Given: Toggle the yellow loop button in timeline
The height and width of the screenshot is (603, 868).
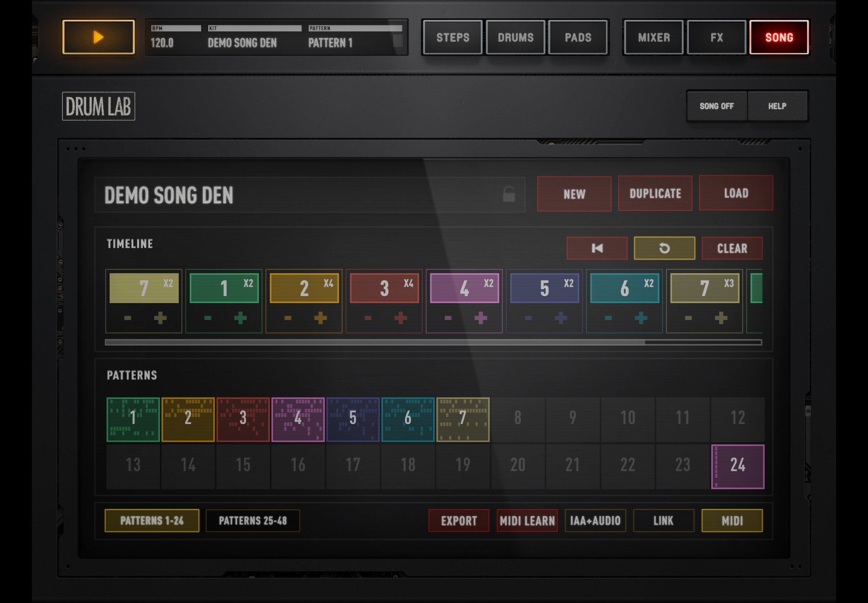Looking at the screenshot, I should pos(664,248).
